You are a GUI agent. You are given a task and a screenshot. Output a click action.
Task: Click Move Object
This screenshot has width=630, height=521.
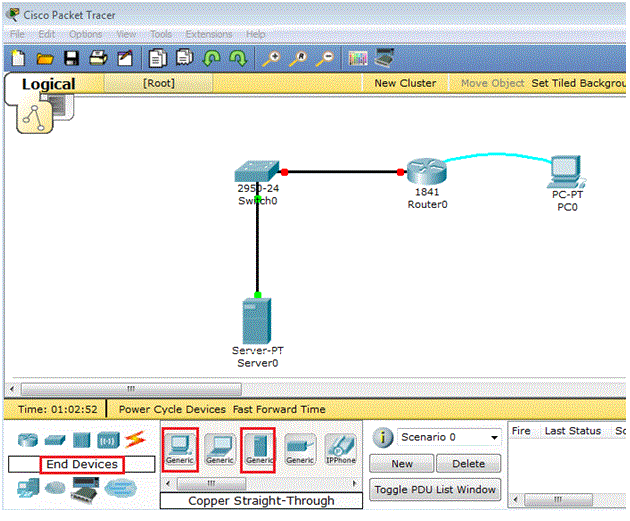(492, 83)
